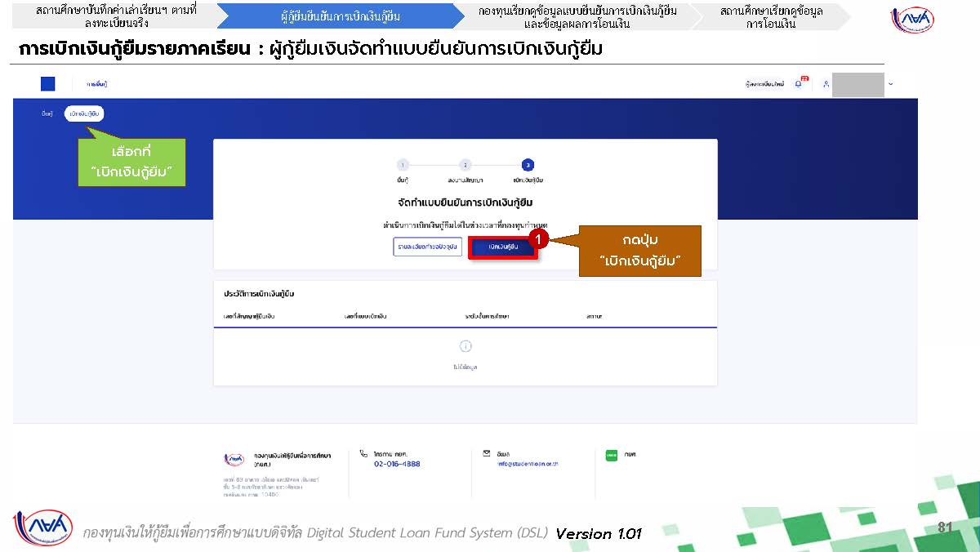Image resolution: width=980 pixels, height=552 pixels.
Task: Click the blue square site logo
Action: tap(47, 84)
